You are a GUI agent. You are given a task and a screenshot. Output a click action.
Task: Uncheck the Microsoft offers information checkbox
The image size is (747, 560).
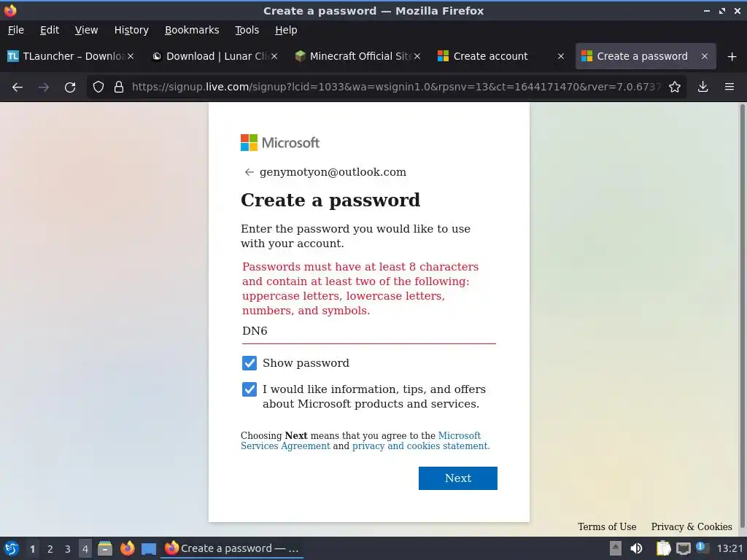249,389
